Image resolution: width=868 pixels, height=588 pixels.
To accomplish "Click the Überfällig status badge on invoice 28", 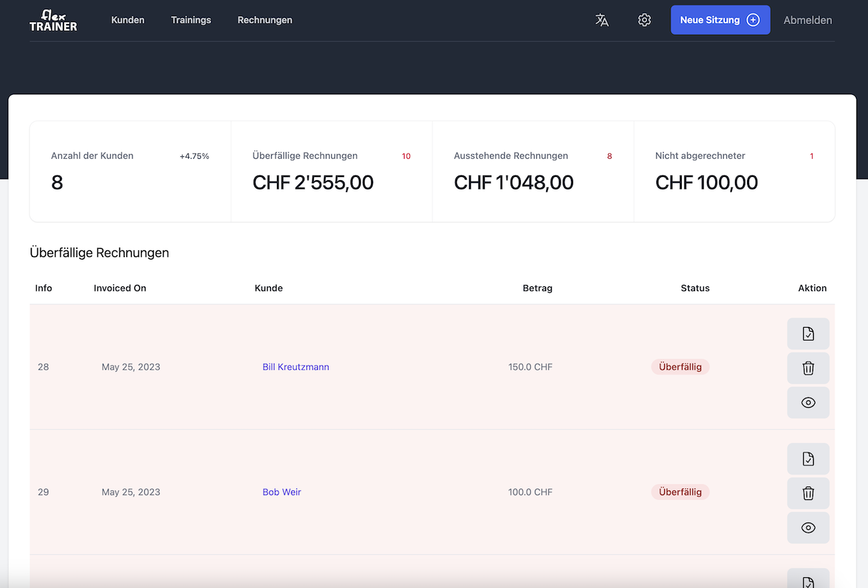I will point(680,366).
